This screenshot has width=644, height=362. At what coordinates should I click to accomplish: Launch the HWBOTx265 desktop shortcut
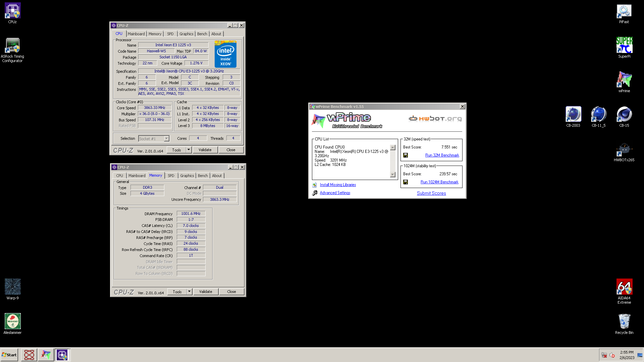click(624, 152)
